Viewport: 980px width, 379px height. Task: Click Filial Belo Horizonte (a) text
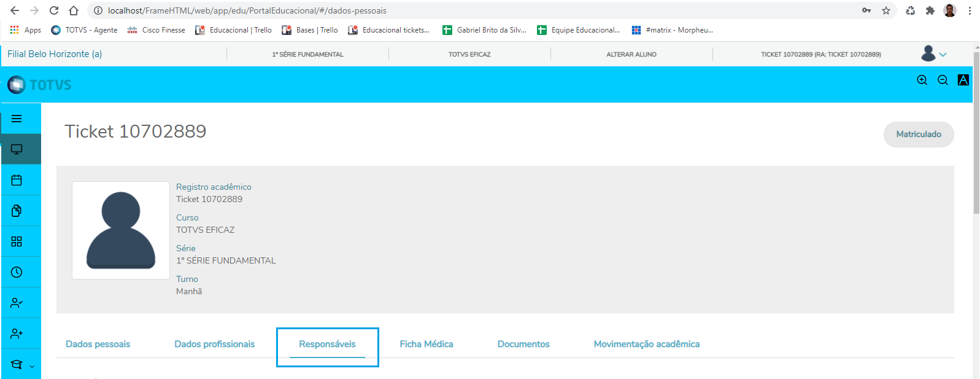(x=55, y=54)
